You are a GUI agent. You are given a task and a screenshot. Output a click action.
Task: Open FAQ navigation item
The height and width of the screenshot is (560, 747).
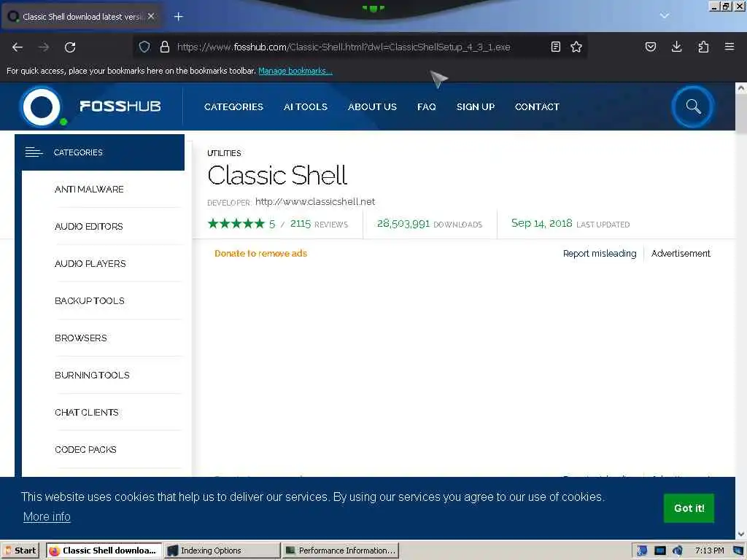pos(426,106)
